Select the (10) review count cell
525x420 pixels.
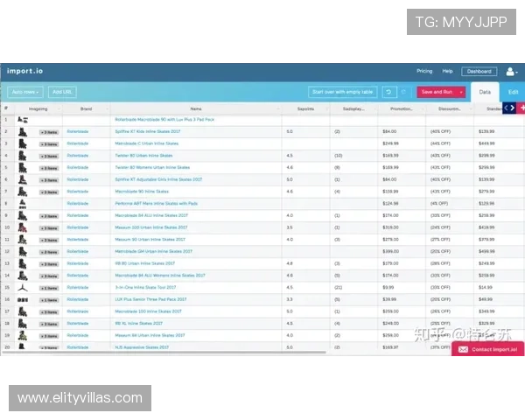338,156
